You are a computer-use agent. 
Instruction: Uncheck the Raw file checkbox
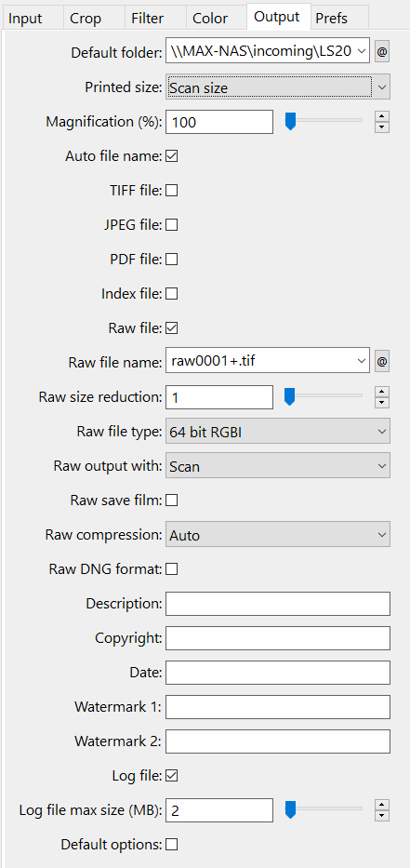point(171,328)
